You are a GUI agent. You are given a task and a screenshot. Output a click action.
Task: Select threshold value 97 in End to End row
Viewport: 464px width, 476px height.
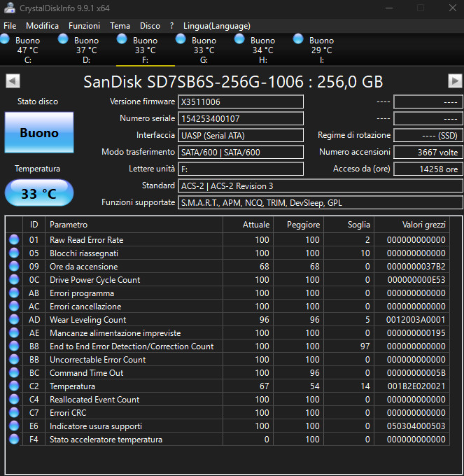pyautogui.click(x=365, y=346)
